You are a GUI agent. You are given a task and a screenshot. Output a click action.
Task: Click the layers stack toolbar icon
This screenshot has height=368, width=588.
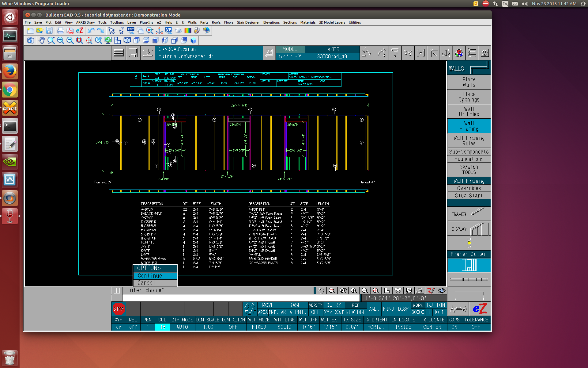[x=178, y=31]
